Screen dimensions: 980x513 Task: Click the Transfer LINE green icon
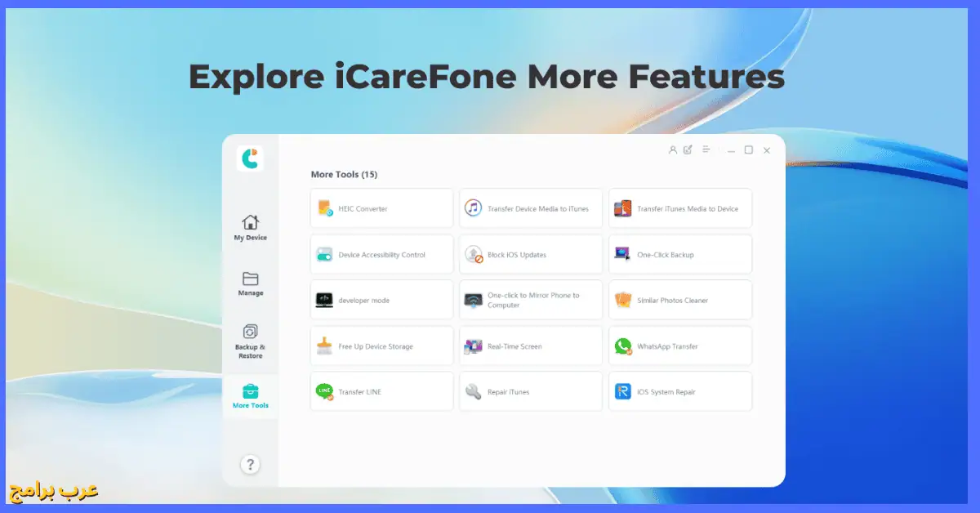(x=324, y=391)
